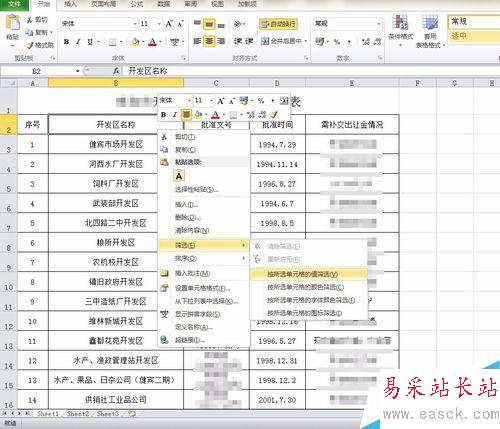Select the 适中 cell style

pyautogui.click(x=473, y=36)
